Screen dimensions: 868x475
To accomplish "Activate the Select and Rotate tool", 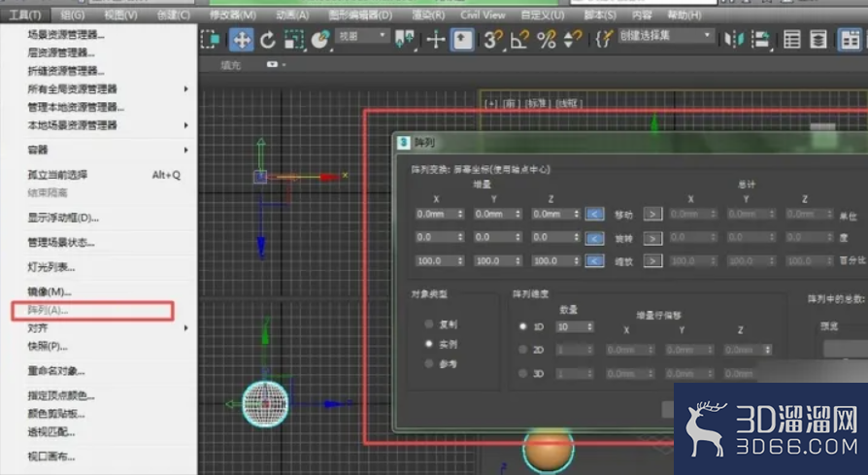I will (268, 39).
